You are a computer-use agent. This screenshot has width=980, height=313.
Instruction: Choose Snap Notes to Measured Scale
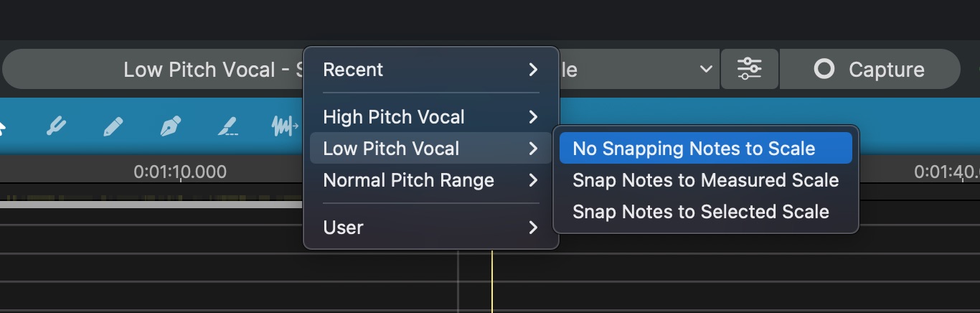click(x=705, y=180)
